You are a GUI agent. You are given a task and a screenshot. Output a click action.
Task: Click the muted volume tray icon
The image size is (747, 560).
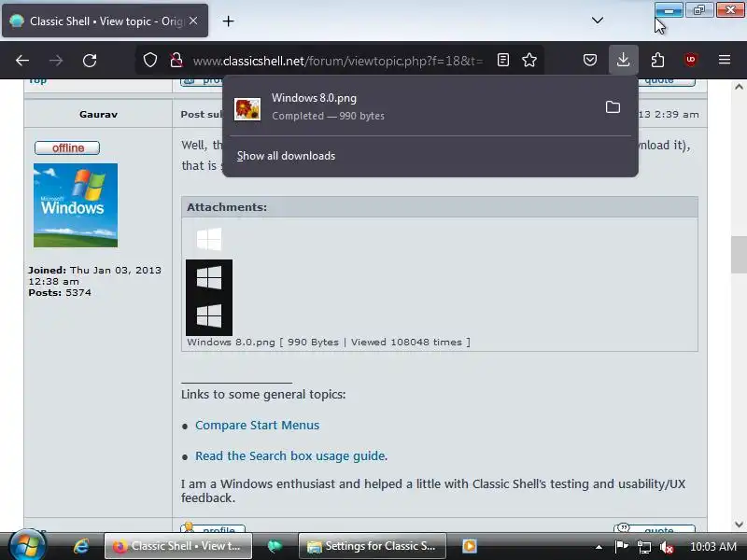(666, 547)
